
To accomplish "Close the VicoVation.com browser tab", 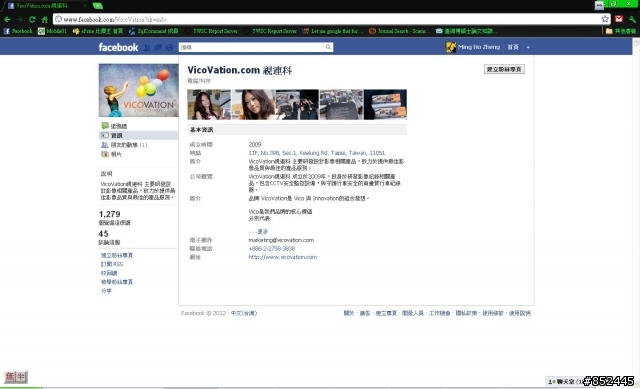I will click(x=85, y=6).
